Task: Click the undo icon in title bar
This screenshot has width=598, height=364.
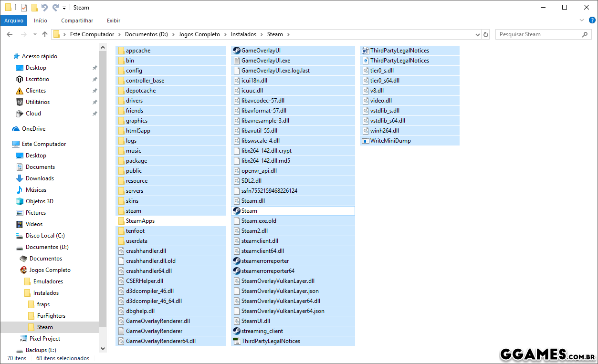Action: [x=44, y=8]
